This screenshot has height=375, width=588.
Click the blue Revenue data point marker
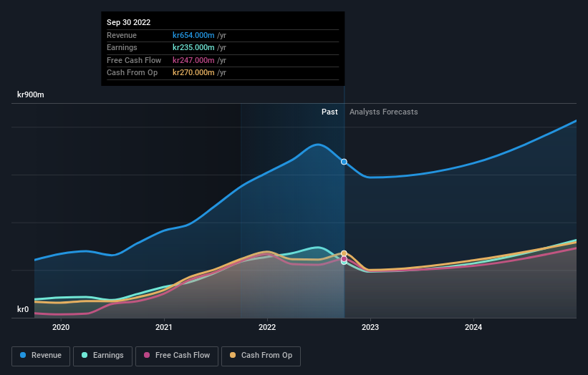(344, 162)
